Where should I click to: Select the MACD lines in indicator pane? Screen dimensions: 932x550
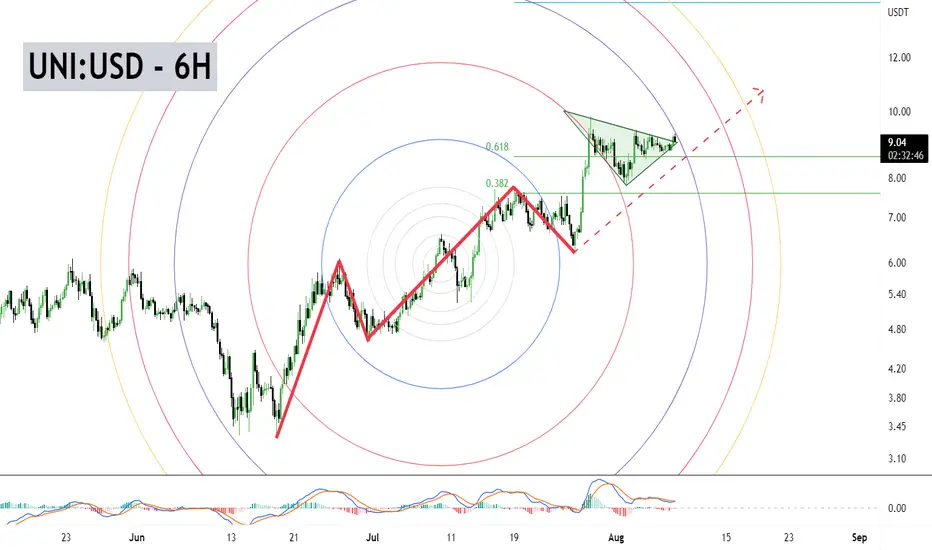(x=339, y=502)
